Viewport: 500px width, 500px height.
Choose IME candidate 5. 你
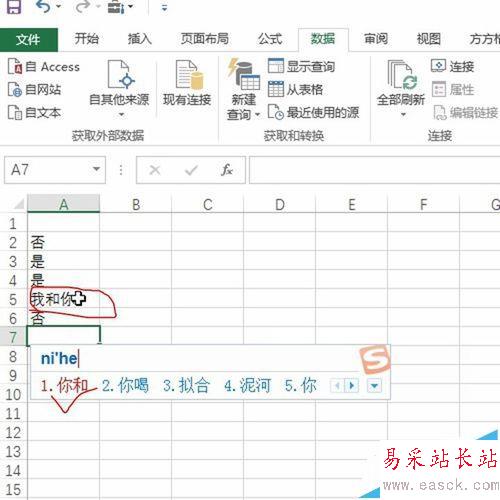click(x=300, y=386)
